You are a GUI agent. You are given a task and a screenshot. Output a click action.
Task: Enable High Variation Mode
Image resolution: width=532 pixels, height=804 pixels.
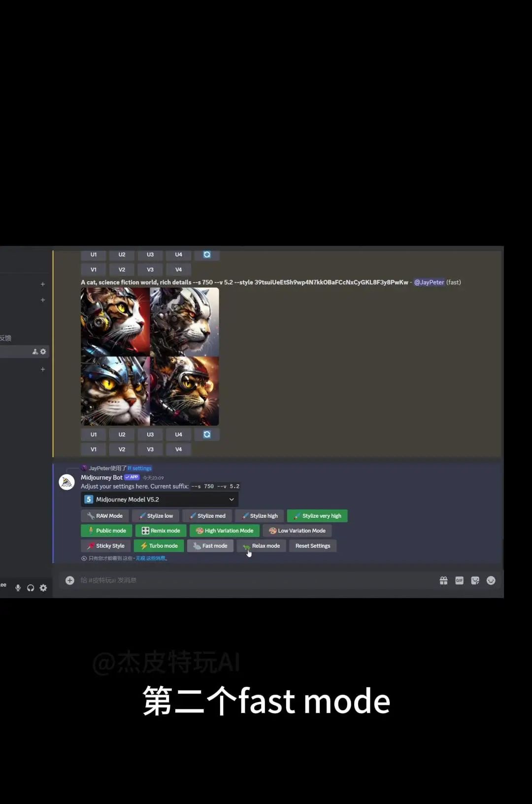pyautogui.click(x=225, y=531)
